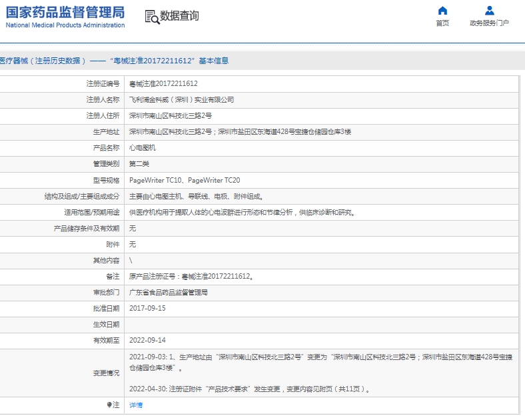The image size is (525, 420).
Task: Select the 备注 remark text
Action: pyautogui.click(x=191, y=277)
